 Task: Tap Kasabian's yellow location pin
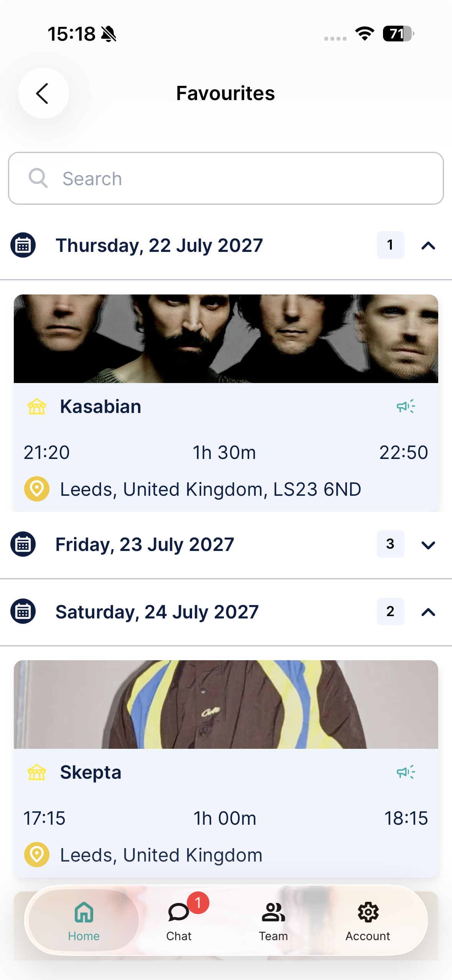coord(37,489)
